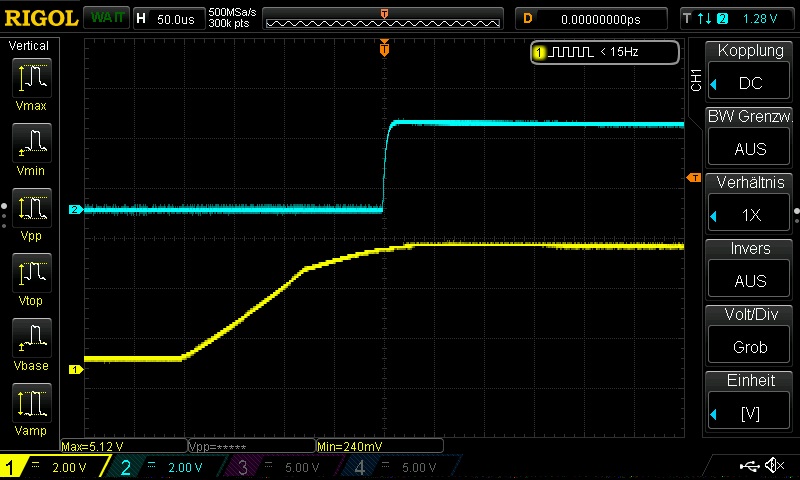Click the trigger level 1.28 V readout

click(x=760, y=19)
